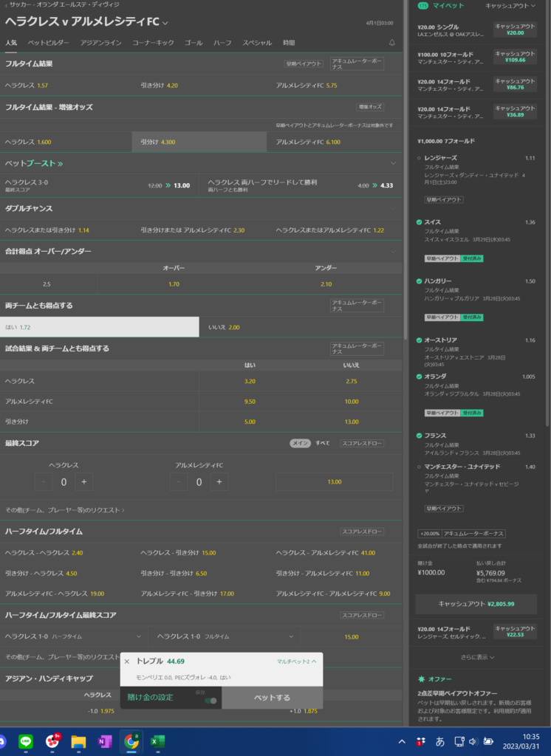Image resolution: width=551 pixels, height=756 pixels.
Task: Expand マルチベット2 options in bet slip
Action: [297, 661]
